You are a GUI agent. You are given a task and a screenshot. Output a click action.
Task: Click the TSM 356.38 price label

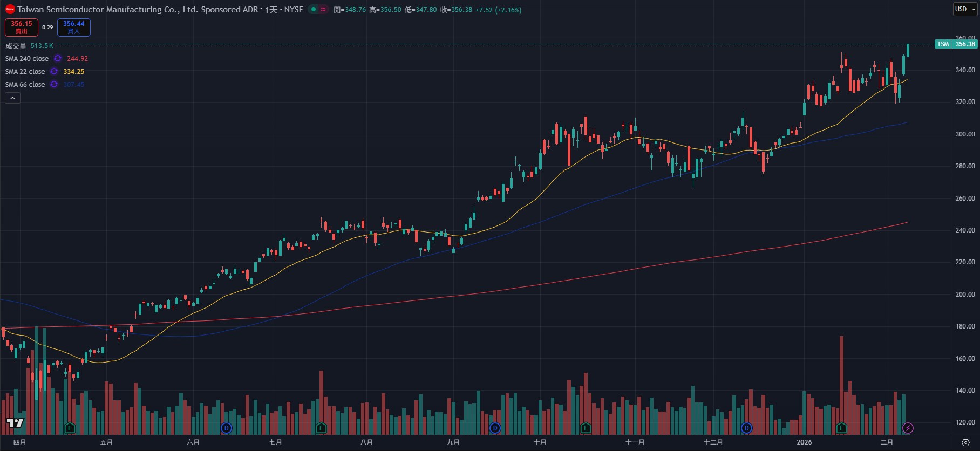[x=956, y=44]
